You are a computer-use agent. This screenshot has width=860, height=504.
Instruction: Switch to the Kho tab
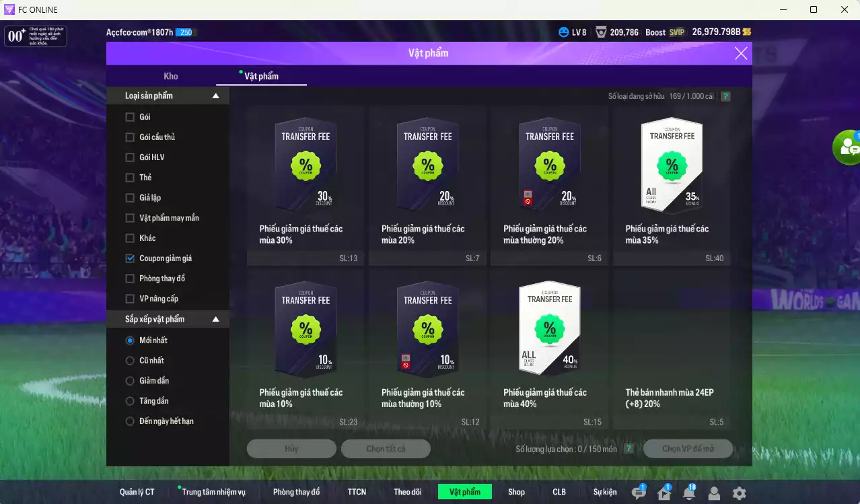tap(171, 76)
